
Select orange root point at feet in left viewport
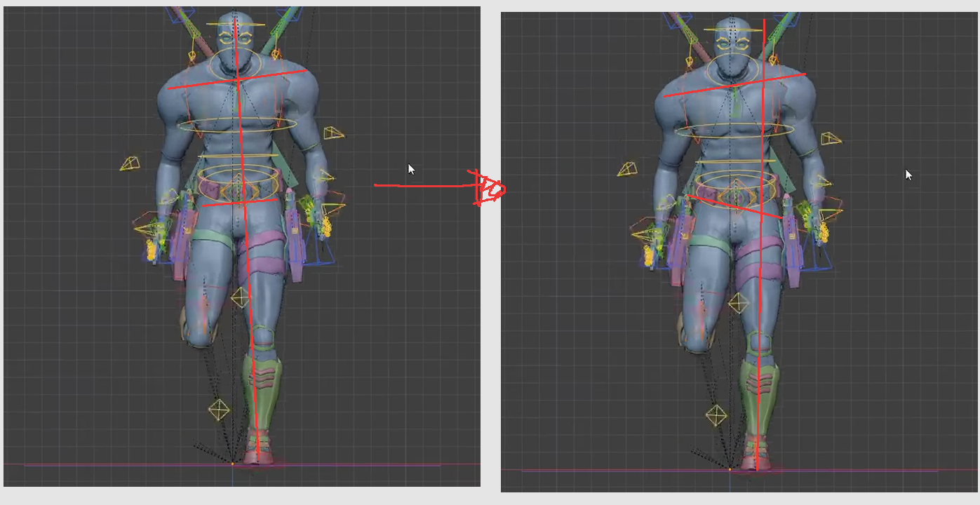(232, 464)
